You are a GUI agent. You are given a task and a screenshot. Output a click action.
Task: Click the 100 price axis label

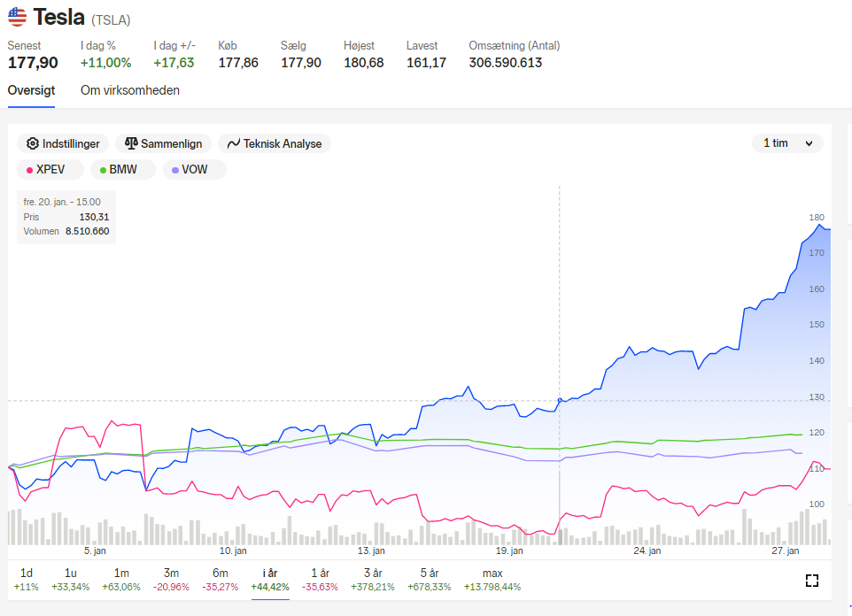817,504
